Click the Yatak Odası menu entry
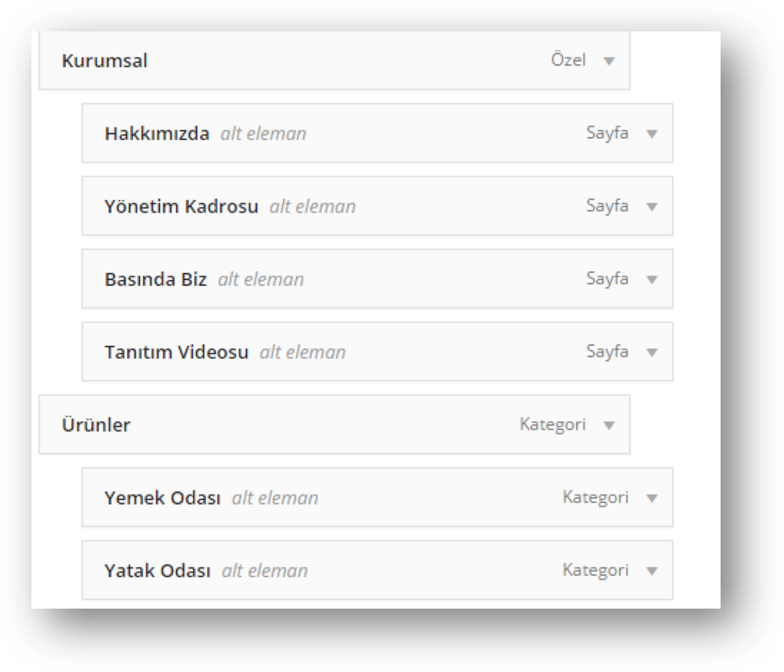 157,571
